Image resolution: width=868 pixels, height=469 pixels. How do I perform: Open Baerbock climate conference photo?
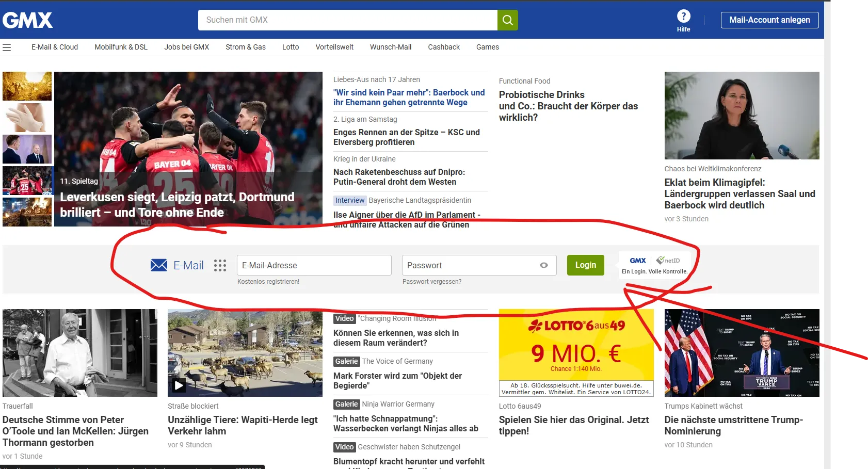pos(742,116)
